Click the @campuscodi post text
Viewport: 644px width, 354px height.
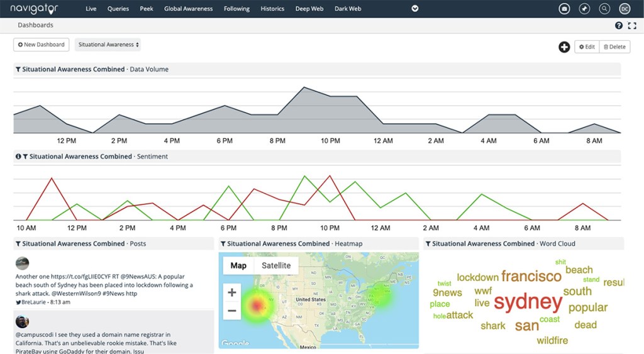[x=96, y=343]
